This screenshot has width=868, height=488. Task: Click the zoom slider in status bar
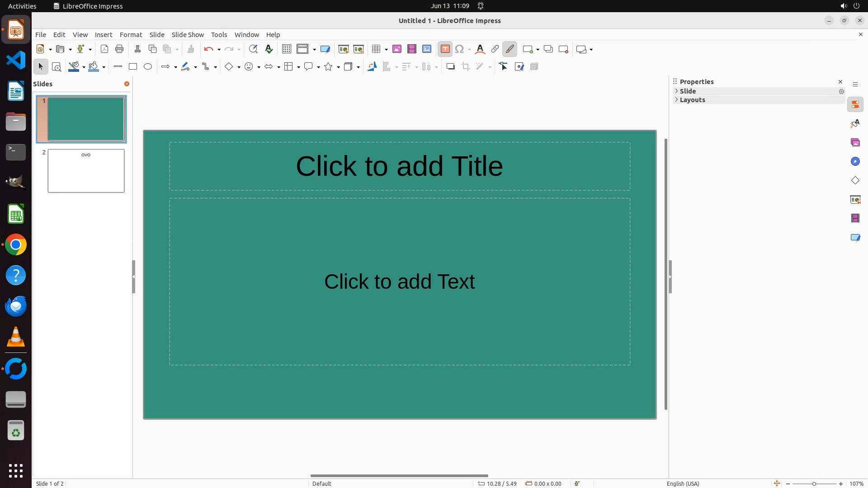tap(814, 483)
